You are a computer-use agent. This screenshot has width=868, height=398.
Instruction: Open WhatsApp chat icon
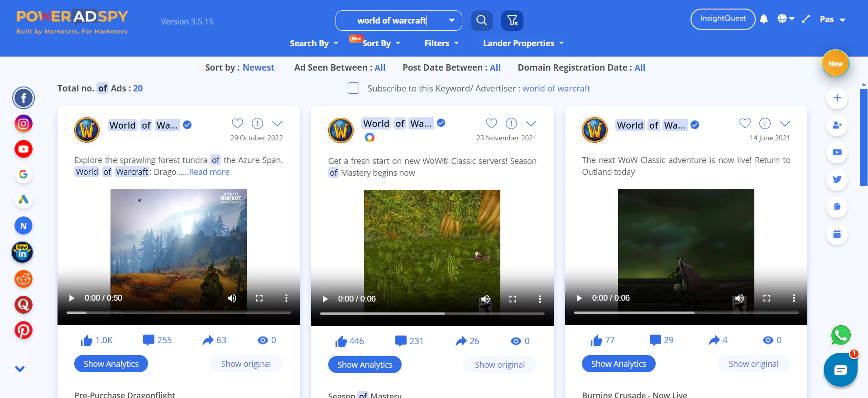pos(841,336)
